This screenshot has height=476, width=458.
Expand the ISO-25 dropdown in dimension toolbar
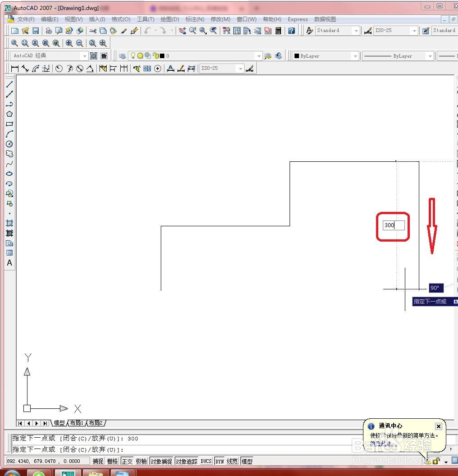tap(240, 69)
